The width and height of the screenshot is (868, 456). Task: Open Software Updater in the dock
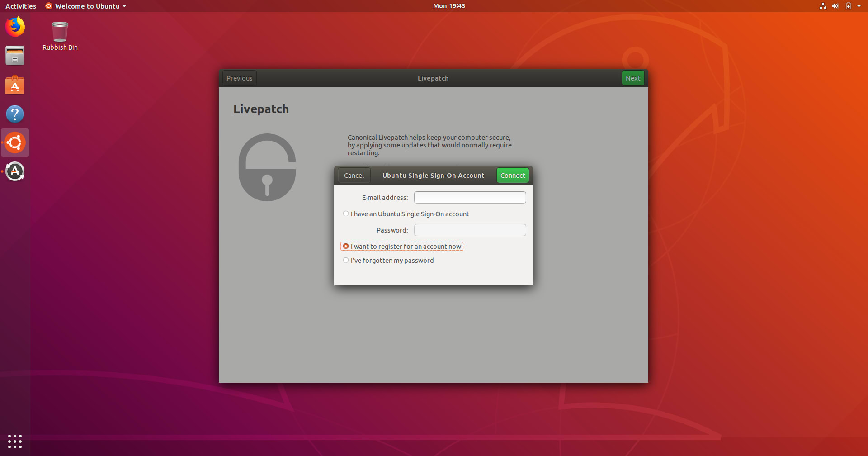[15, 171]
